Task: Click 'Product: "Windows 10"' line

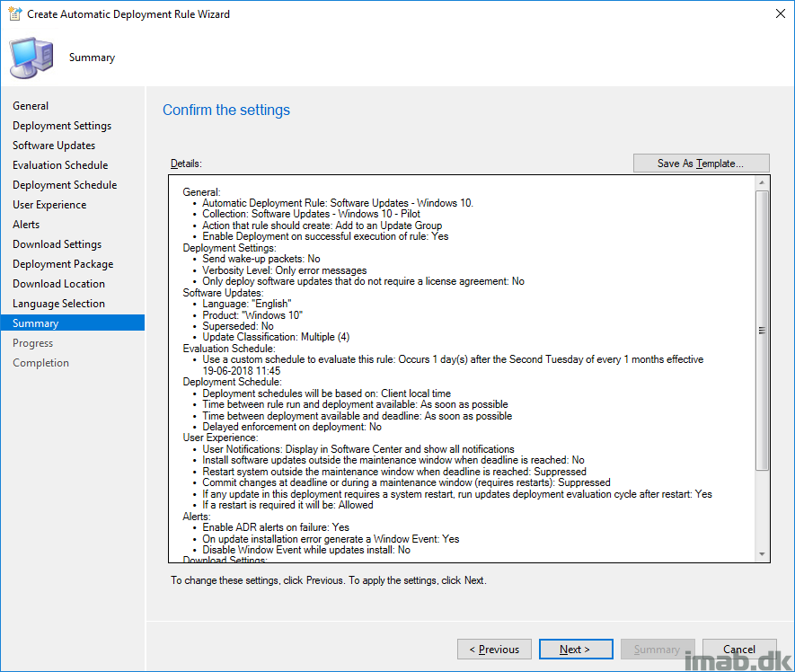Action: click(x=252, y=315)
